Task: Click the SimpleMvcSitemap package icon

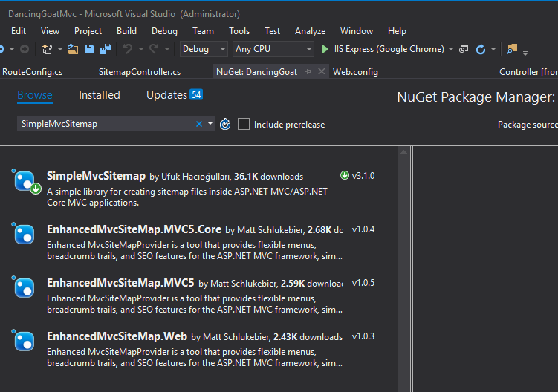Action: click(26, 182)
